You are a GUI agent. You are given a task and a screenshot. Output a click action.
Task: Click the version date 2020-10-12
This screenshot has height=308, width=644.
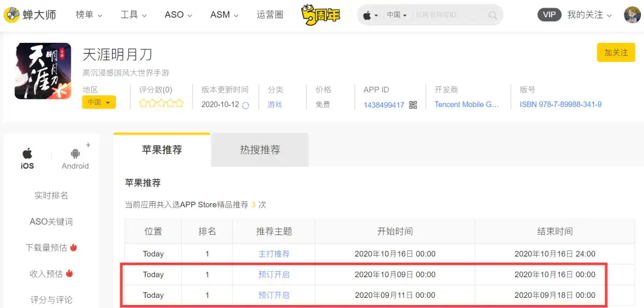click(220, 105)
